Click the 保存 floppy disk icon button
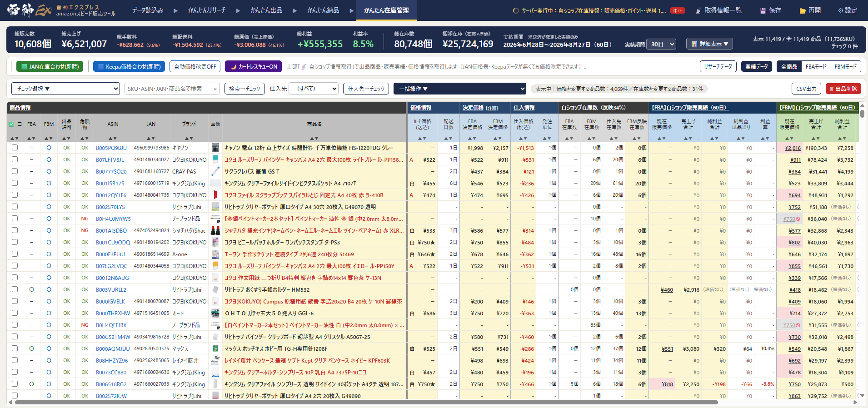The image size is (868, 408). 771,10
